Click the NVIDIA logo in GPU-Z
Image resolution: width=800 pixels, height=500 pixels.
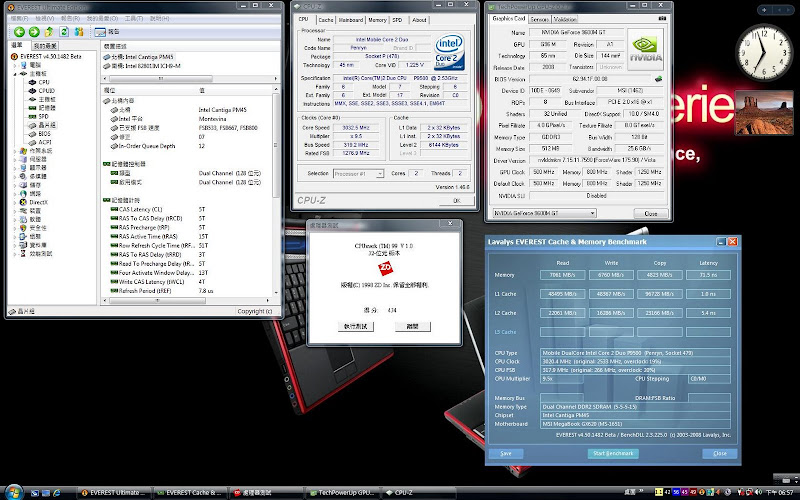click(x=645, y=49)
